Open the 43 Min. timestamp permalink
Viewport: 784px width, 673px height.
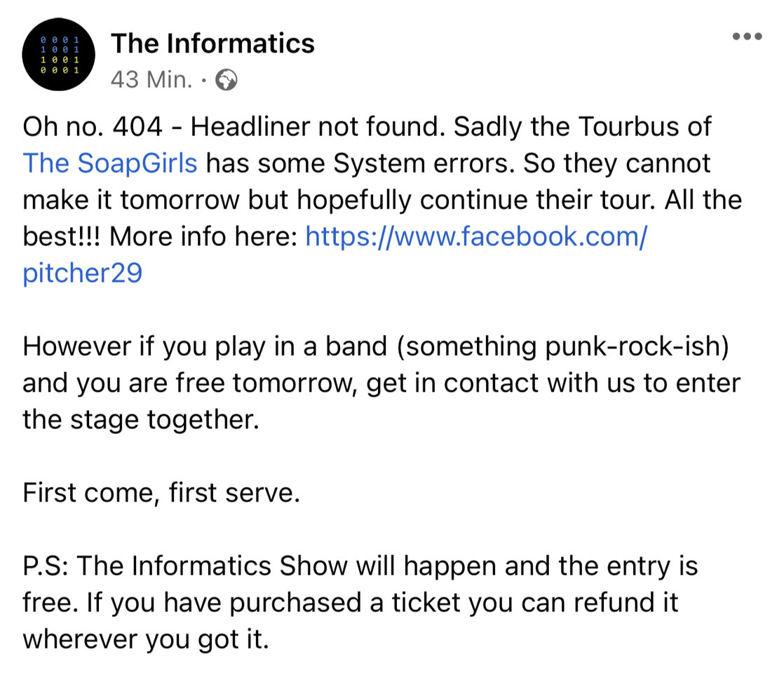pos(151,79)
